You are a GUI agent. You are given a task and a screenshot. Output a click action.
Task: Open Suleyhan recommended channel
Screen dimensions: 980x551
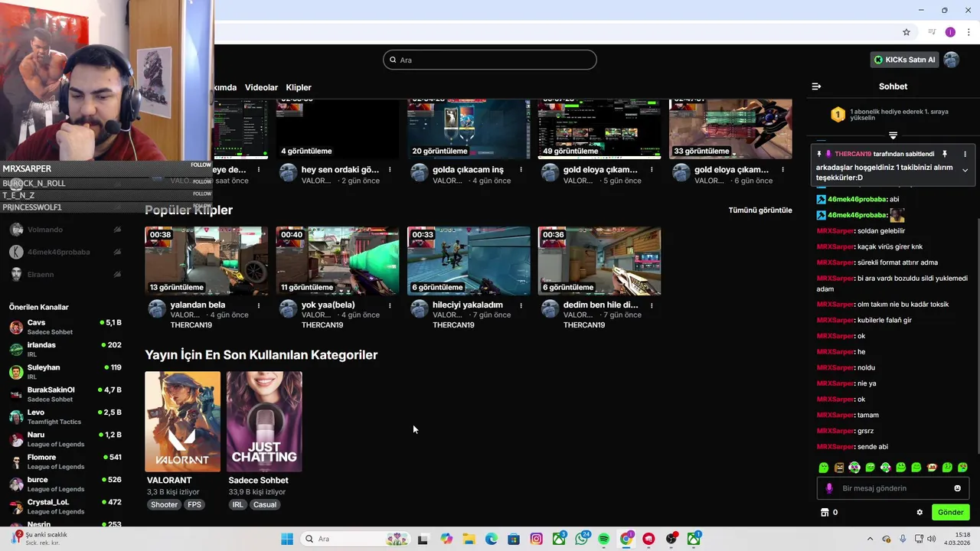tap(65, 372)
